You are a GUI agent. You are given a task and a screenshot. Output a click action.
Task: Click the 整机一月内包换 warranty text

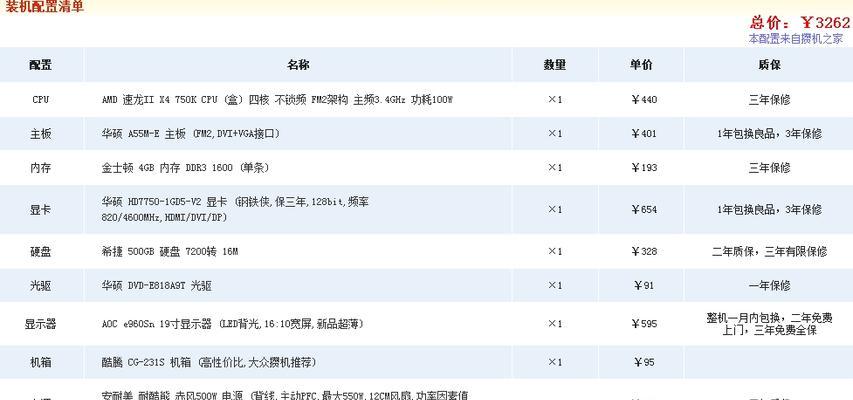tap(769, 324)
